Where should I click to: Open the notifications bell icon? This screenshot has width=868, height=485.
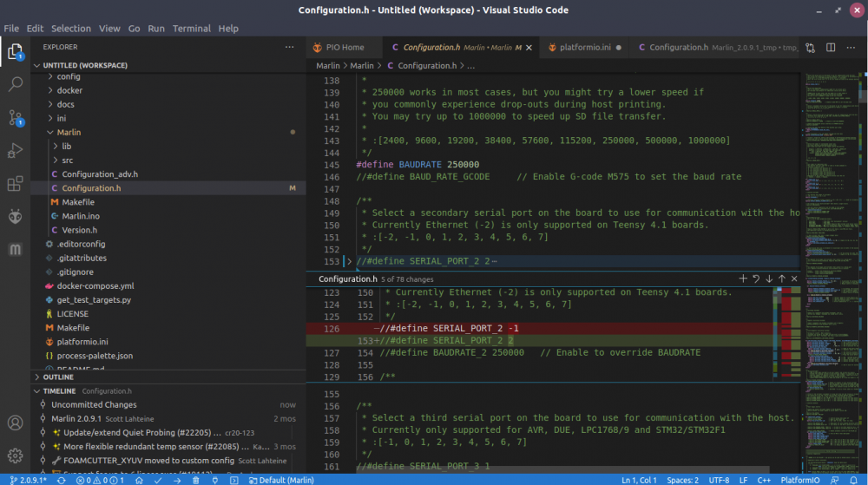pos(853,480)
